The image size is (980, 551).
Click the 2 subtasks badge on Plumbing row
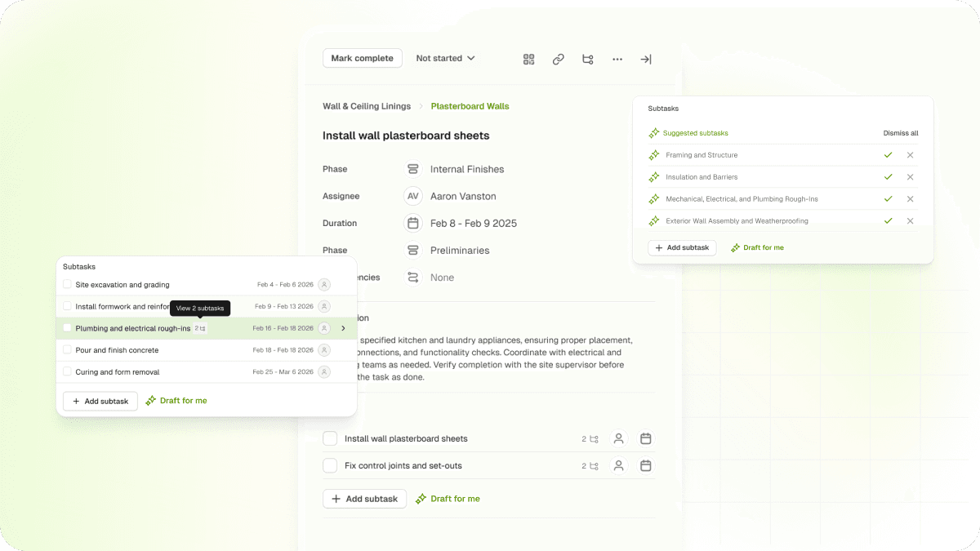200,328
